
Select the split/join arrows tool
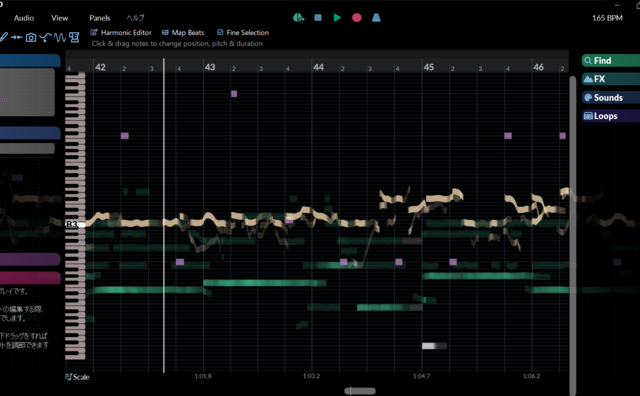pyautogui.click(x=16, y=38)
